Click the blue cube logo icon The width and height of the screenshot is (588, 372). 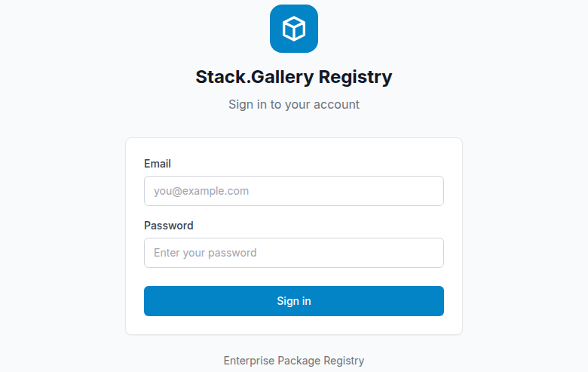point(294,29)
